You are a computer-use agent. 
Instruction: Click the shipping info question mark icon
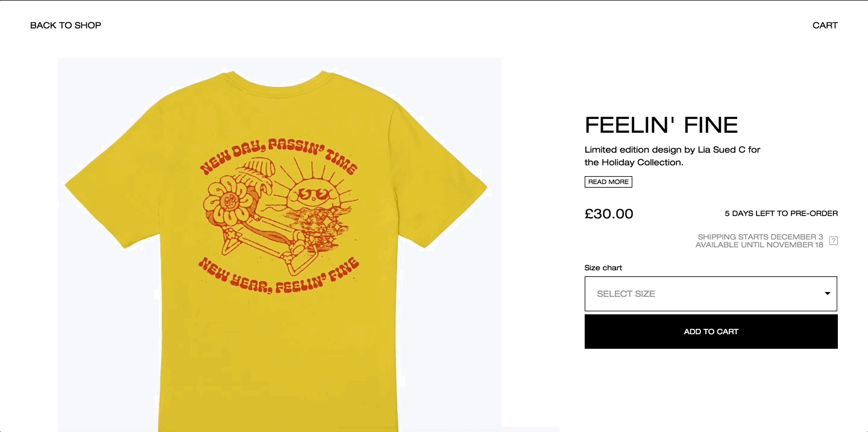[834, 241]
